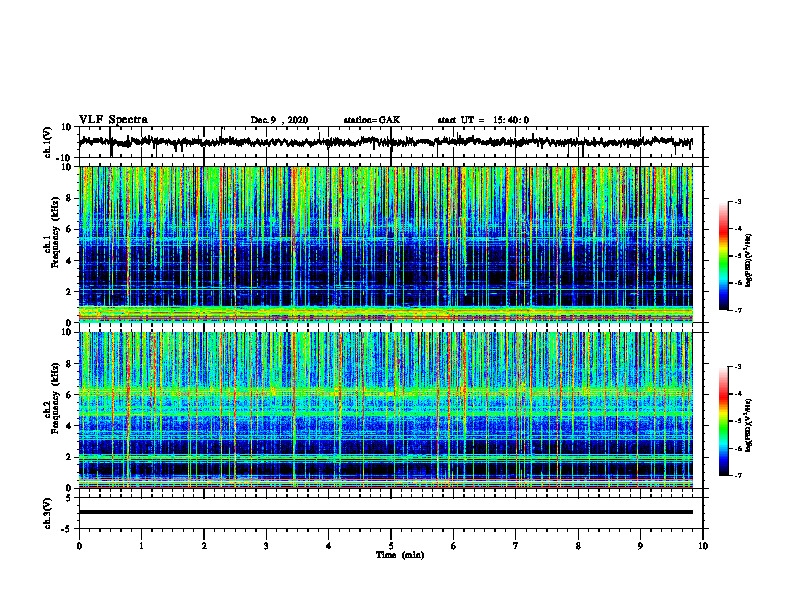Viewport: 792px width, 612px height.
Task: Click time axis tick label "2"
Action: (x=204, y=546)
